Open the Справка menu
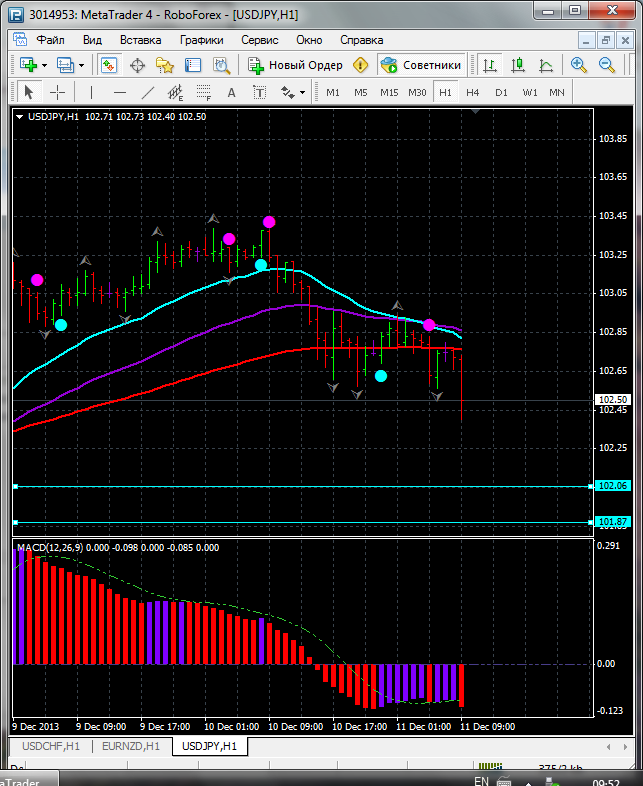This screenshot has height=786, width=643. pos(362,40)
